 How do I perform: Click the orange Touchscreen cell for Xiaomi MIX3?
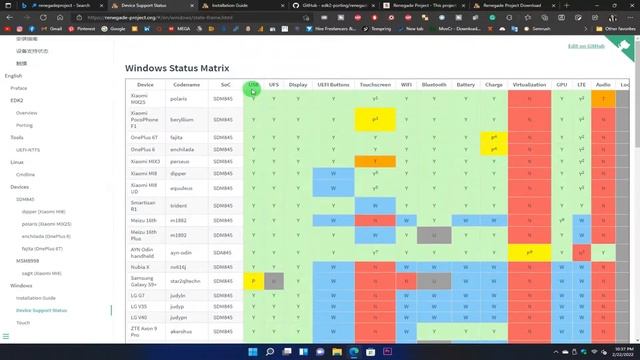375,162
